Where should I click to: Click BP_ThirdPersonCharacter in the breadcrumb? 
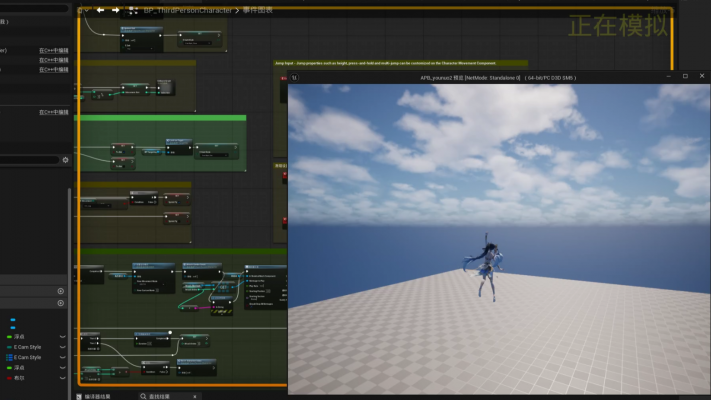click(x=187, y=10)
